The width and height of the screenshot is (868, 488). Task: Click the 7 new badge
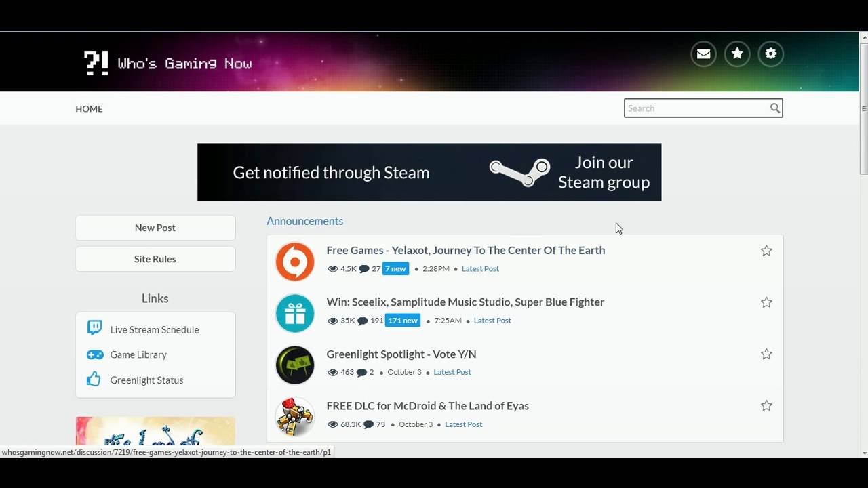[x=395, y=268]
